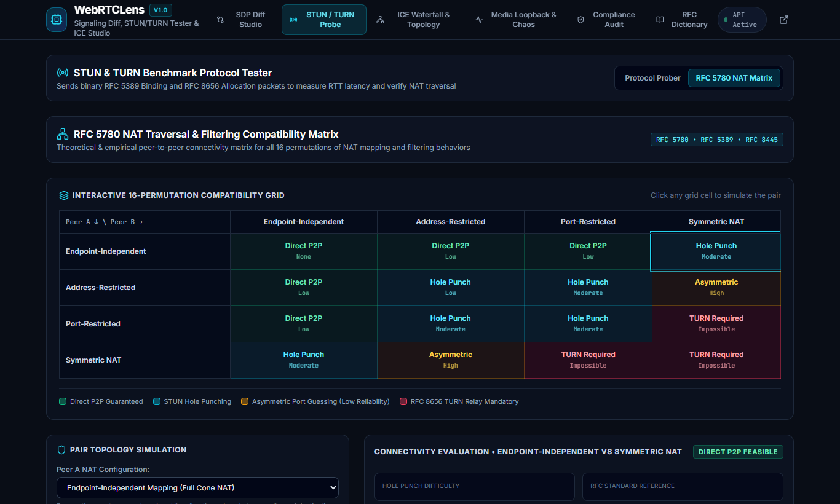Click the ICE Waterfall topology icon

pos(380,20)
